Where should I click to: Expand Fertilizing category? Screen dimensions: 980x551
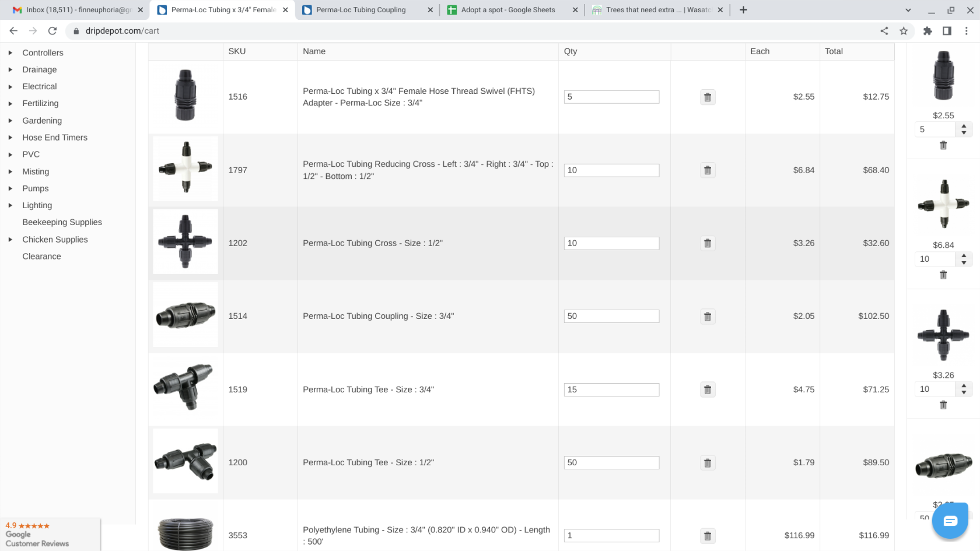click(x=10, y=104)
